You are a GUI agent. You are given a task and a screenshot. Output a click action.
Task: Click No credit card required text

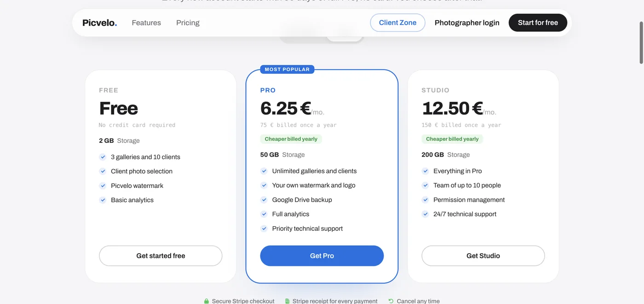point(137,125)
